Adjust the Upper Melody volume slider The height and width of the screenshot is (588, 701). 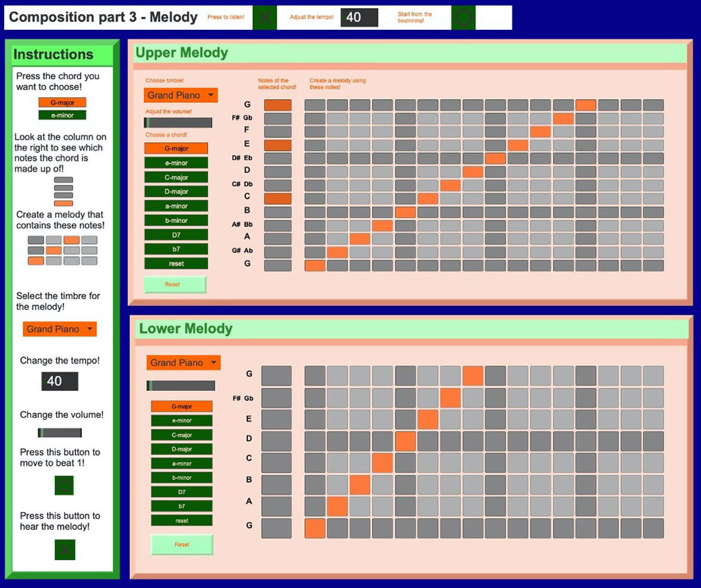coord(178,123)
